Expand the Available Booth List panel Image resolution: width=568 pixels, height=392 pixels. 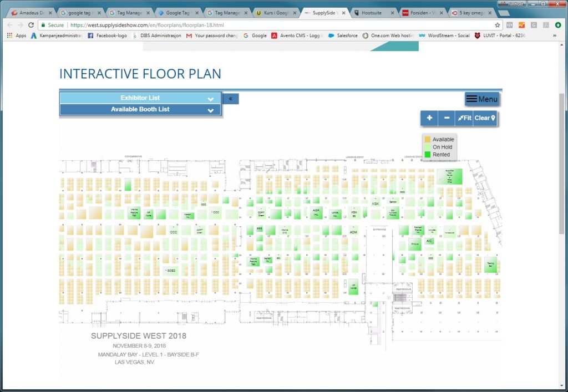140,109
